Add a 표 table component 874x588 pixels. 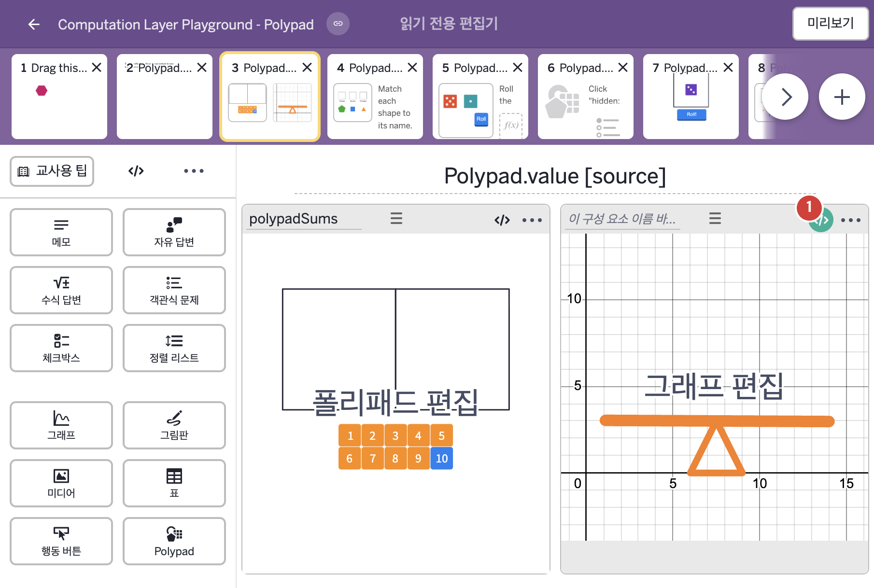[174, 483]
